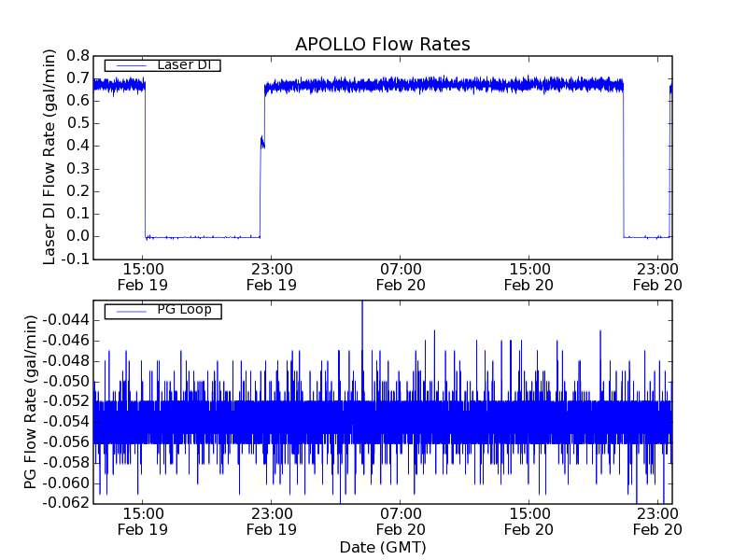Viewport: 747px width, 560px height.
Task: Click the 0.8 tick on the Laser DI axis
Action: [x=78, y=56]
